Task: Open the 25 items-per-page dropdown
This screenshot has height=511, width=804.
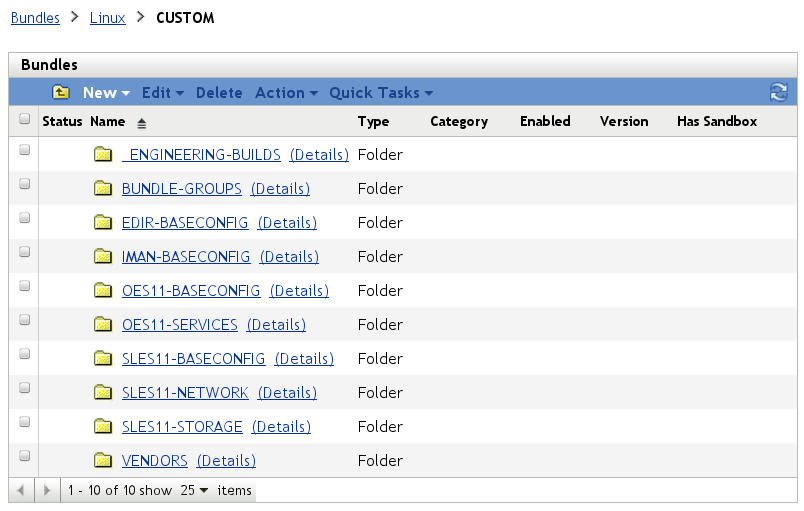Action: [x=194, y=491]
